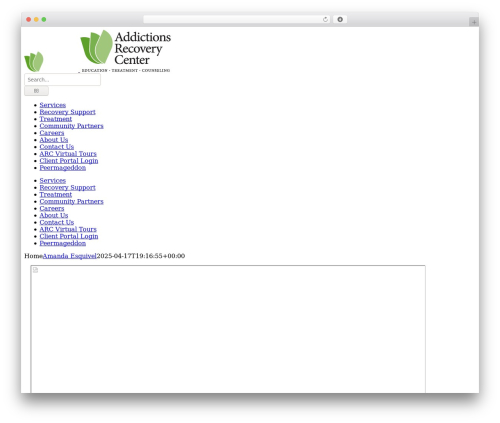The height and width of the screenshot is (423, 500).
Task: Open Contact Us in the second menu list
Action: pyautogui.click(x=57, y=223)
